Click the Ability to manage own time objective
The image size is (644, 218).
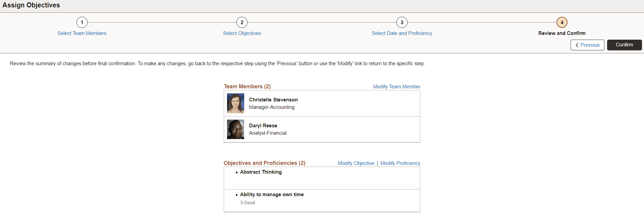click(272, 194)
